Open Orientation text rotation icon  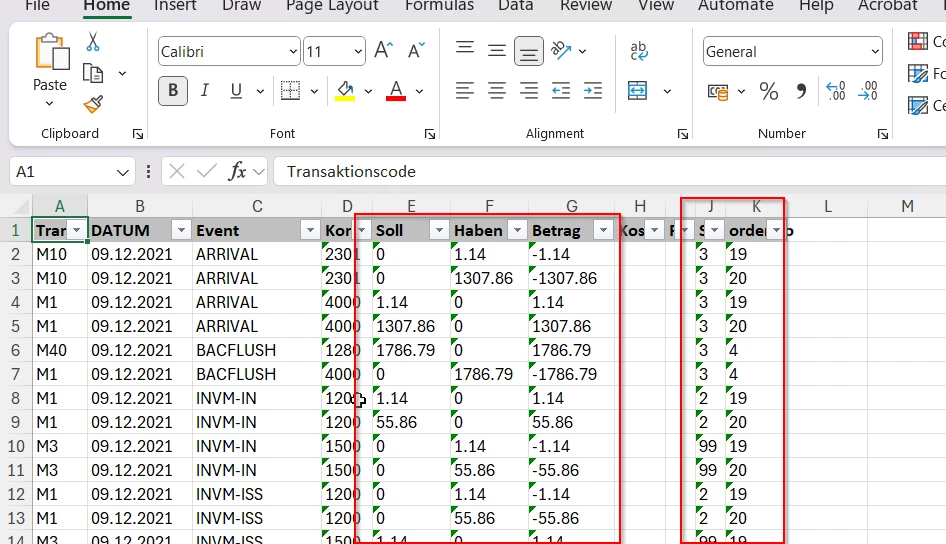(561, 51)
